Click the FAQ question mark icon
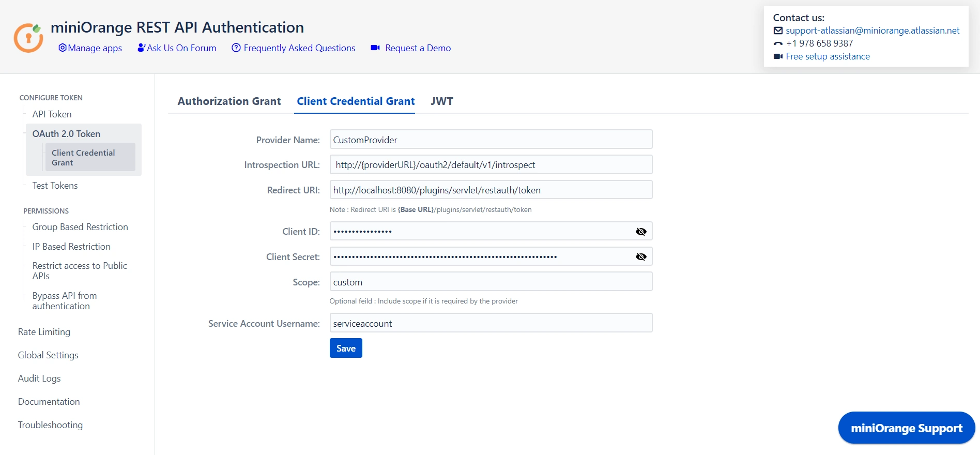Viewport: 980px width, 455px height. tap(236, 48)
